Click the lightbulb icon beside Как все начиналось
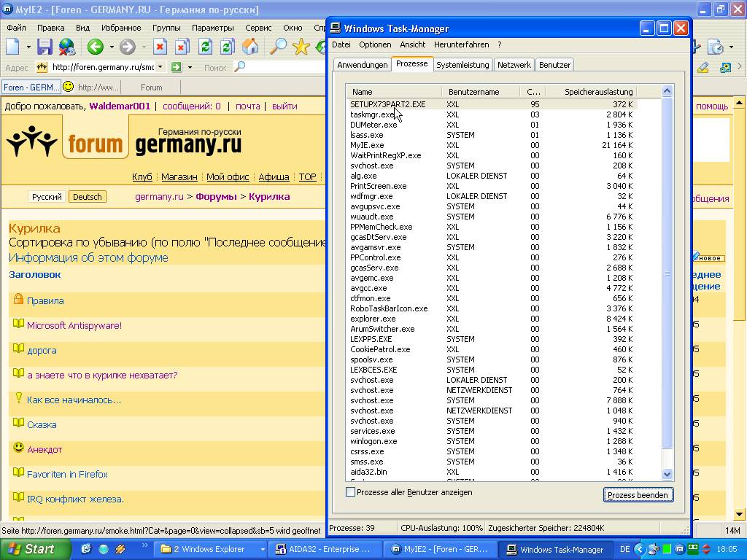The height and width of the screenshot is (560, 747). click(x=18, y=398)
